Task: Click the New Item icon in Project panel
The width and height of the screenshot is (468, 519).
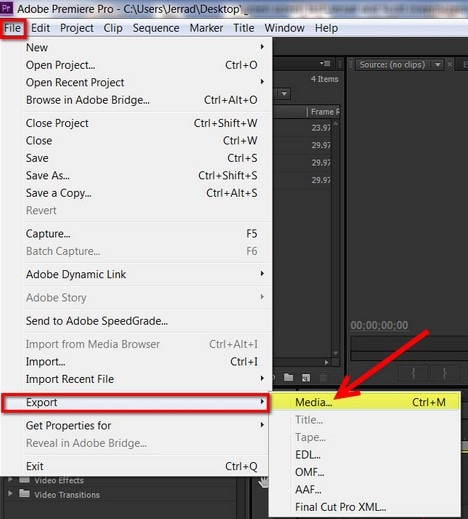Action: click(306, 378)
